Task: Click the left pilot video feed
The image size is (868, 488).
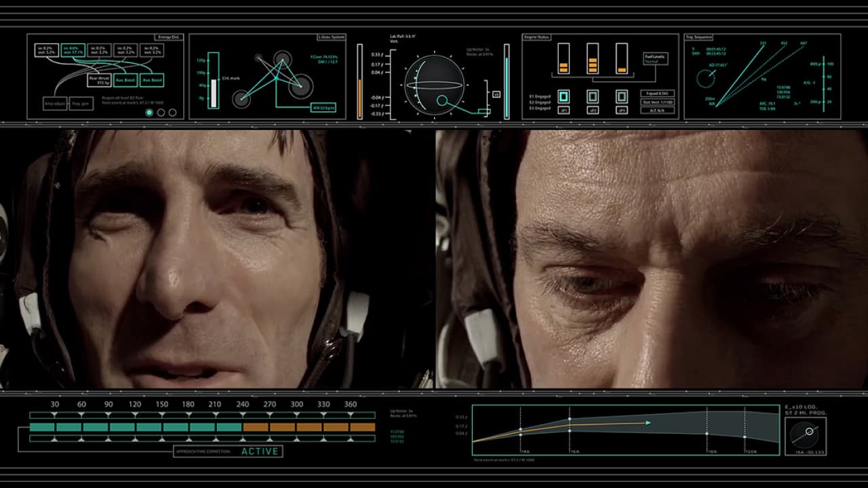Action: tap(217, 259)
